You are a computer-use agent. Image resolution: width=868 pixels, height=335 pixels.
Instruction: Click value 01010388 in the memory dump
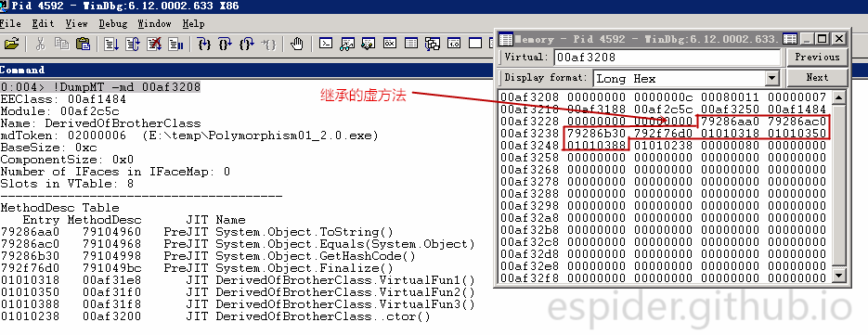(x=597, y=146)
